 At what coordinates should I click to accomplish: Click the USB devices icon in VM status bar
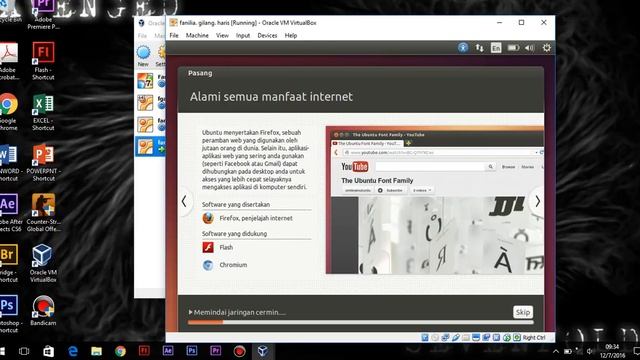456,338
